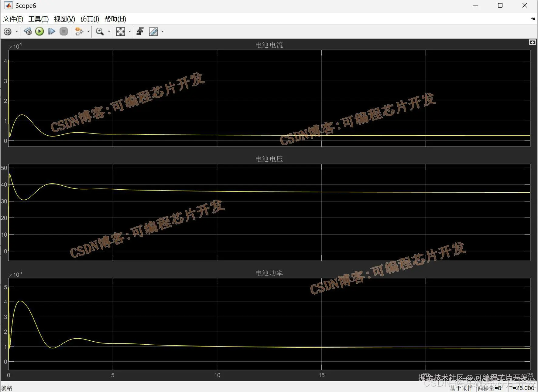Run the simulation with the green play button
The height and width of the screenshot is (392, 538).
point(39,32)
